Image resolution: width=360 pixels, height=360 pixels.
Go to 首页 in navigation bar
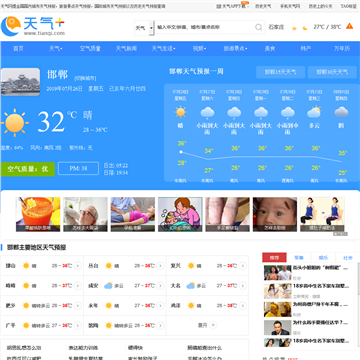[x=18, y=49]
